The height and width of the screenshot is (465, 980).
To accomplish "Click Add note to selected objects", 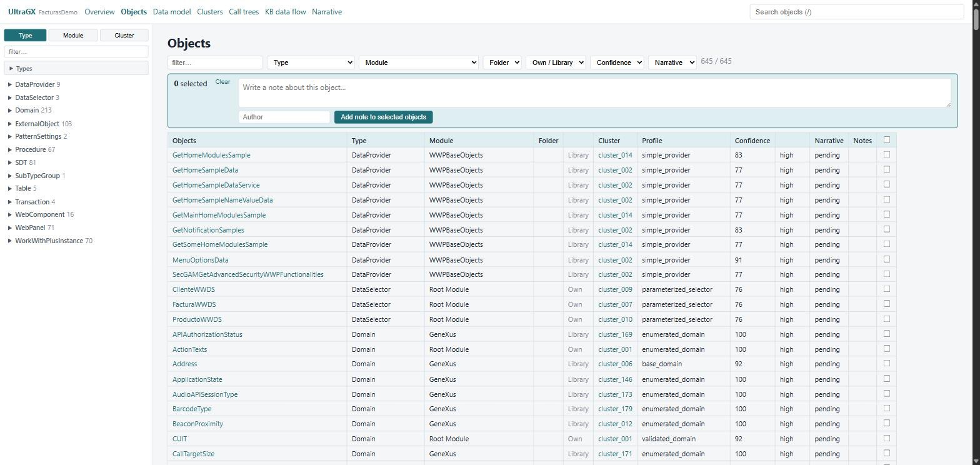I will pyautogui.click(x=383, y=117).
